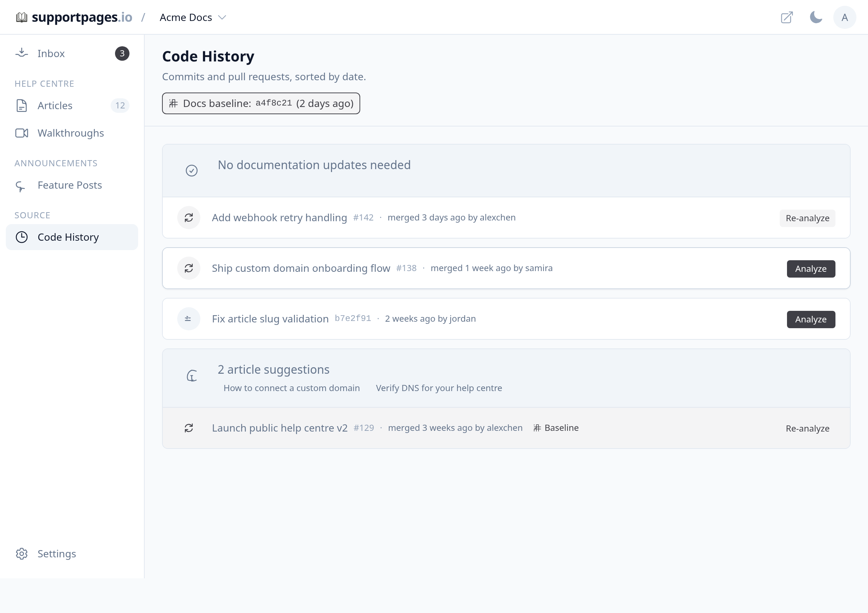Click 'No documentation updates needed' text
This screenshot has height=613, width=868.
pyautogui.click(x=314, y=165)
